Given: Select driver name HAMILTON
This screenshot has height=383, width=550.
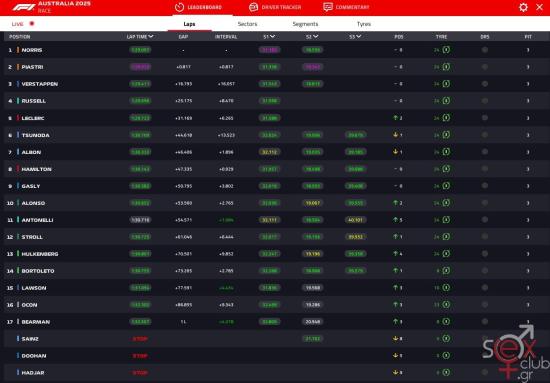Looking at the screenshot, I should coord(36,169).
